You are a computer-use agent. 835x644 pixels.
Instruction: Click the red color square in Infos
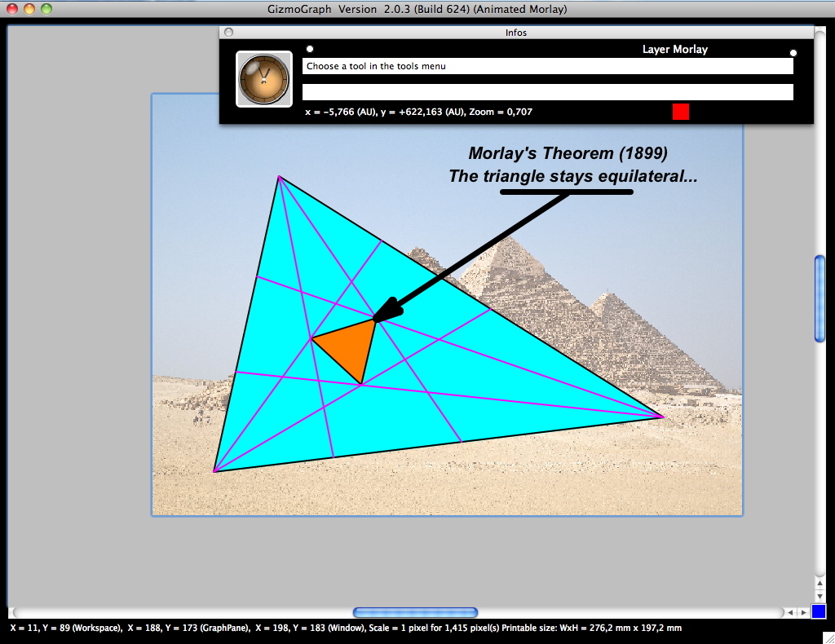point(681,112)
